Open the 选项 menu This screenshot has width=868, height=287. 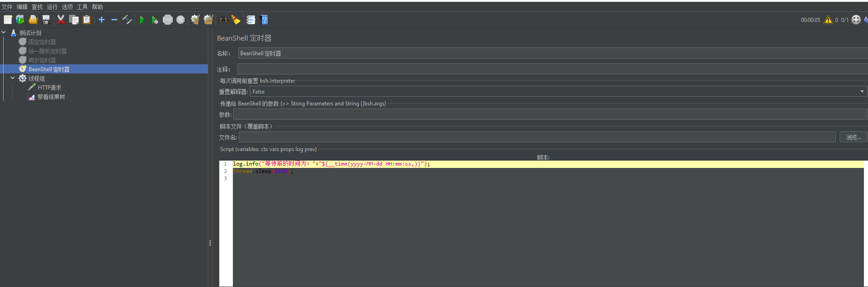[67, 7]
